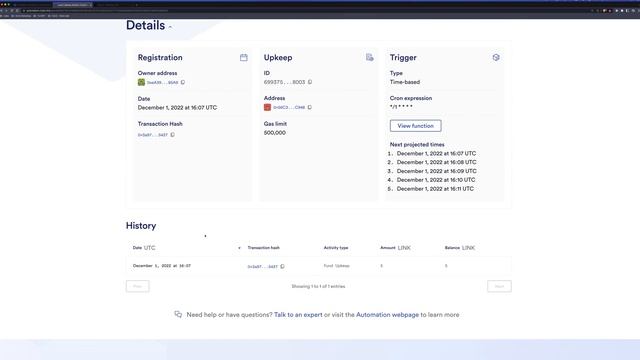Image resolution: width=640 pixels, height=360 pixels.
Task: Open the Registration transaction hash link
Action: (x=153, y=135)
